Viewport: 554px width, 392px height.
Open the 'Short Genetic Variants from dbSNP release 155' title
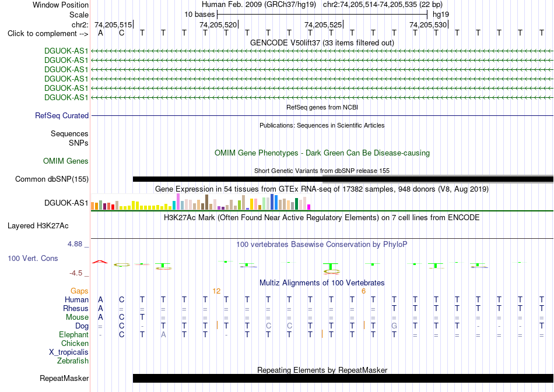pos(322,171)
